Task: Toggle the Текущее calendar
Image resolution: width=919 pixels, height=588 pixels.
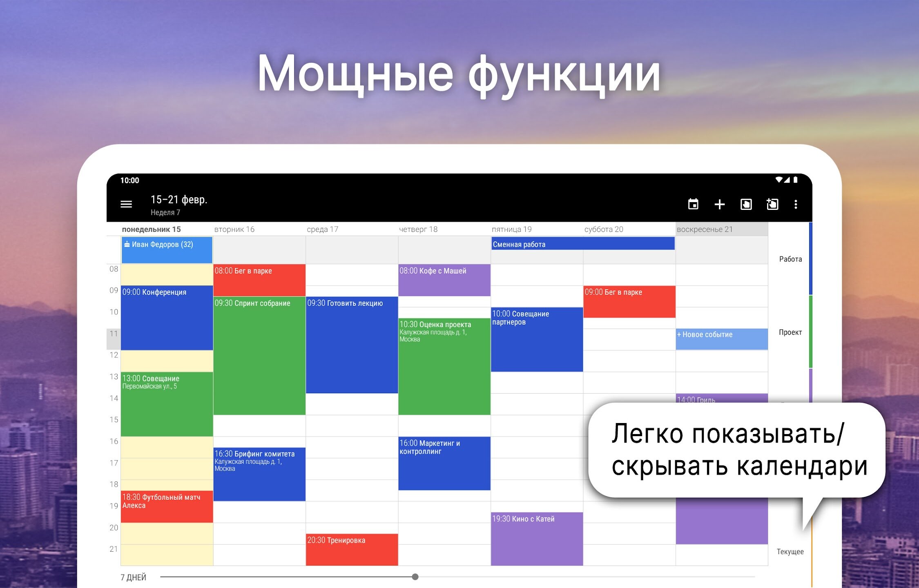Action: pyautogui.click(x=790, y=552)
